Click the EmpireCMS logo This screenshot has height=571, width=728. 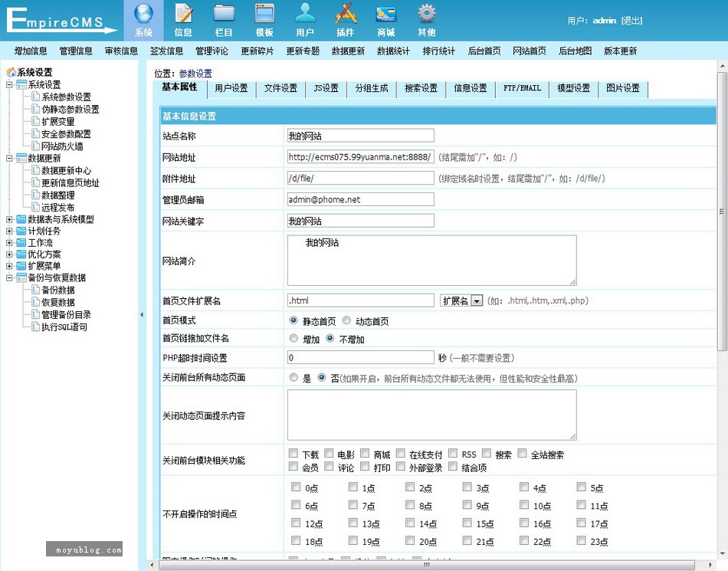click(61, 21)
